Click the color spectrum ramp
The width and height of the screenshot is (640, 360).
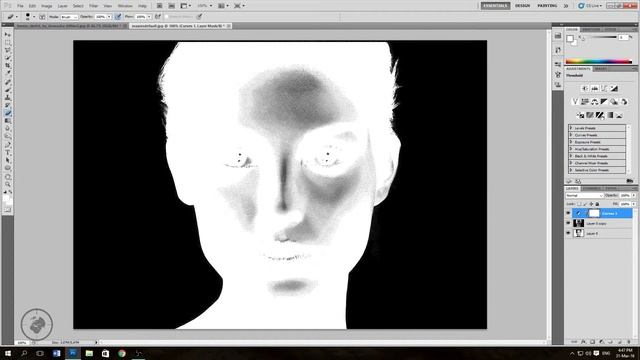pos(599,62)
